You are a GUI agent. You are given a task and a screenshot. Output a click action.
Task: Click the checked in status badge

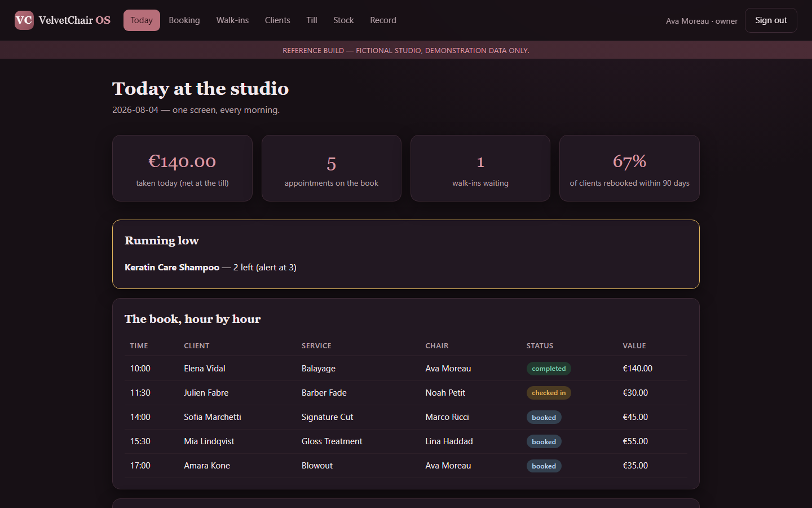click(549, 393)
